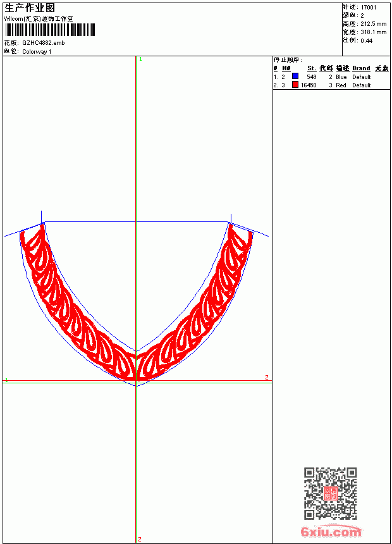Click the red seal in the QR code center
392x544 pixels.
point(331,493)
